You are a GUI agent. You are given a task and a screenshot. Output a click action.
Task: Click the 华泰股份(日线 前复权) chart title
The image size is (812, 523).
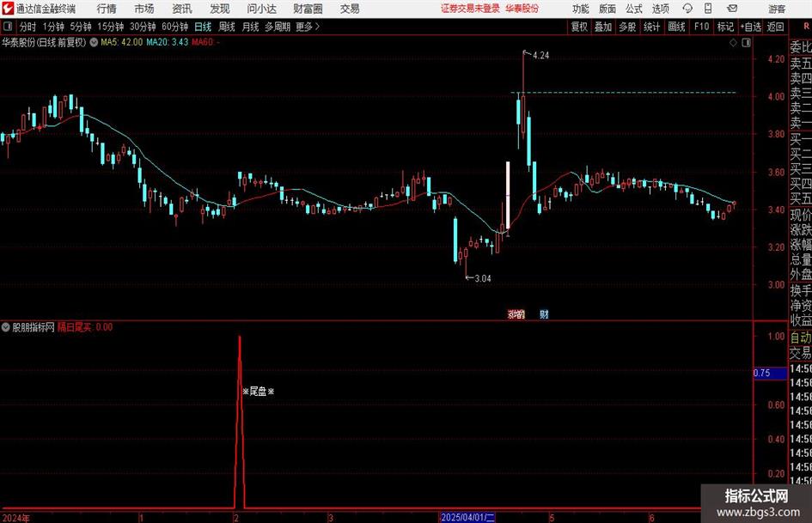coord(44,42)
